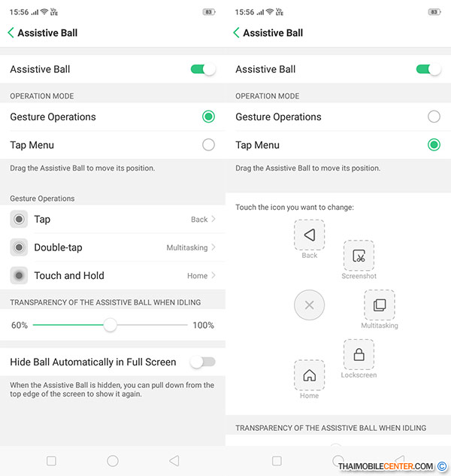Click the transparency slider handle
Screen dimensions: 451x476
click(x=110, y=325)
